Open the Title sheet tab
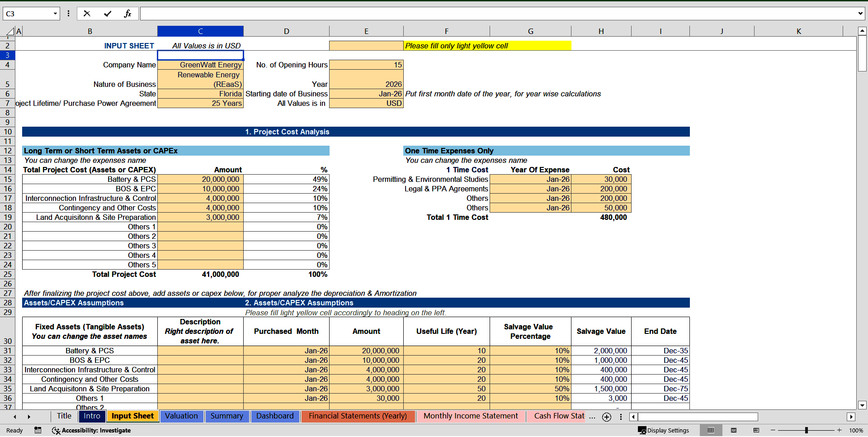The height and width of the screenshot is (437, 868). pos(64,416)
